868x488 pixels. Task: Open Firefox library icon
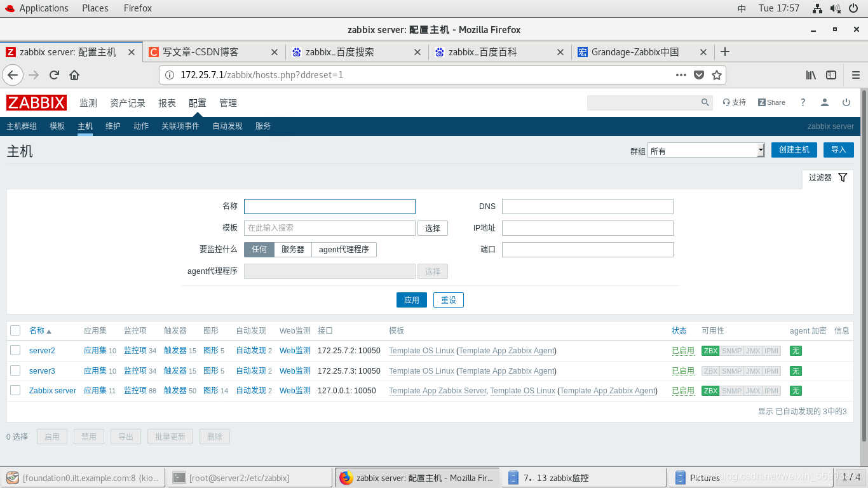pos(811,75)
